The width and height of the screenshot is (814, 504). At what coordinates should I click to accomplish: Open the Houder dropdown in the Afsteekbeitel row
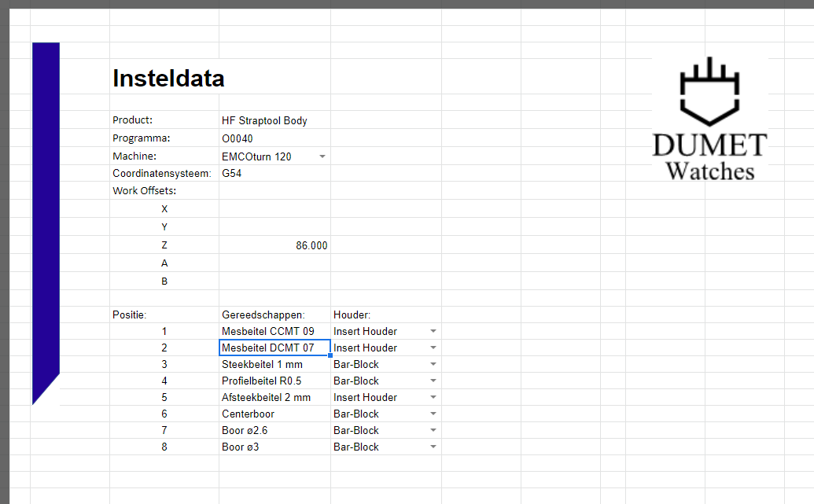pos(433,397)
